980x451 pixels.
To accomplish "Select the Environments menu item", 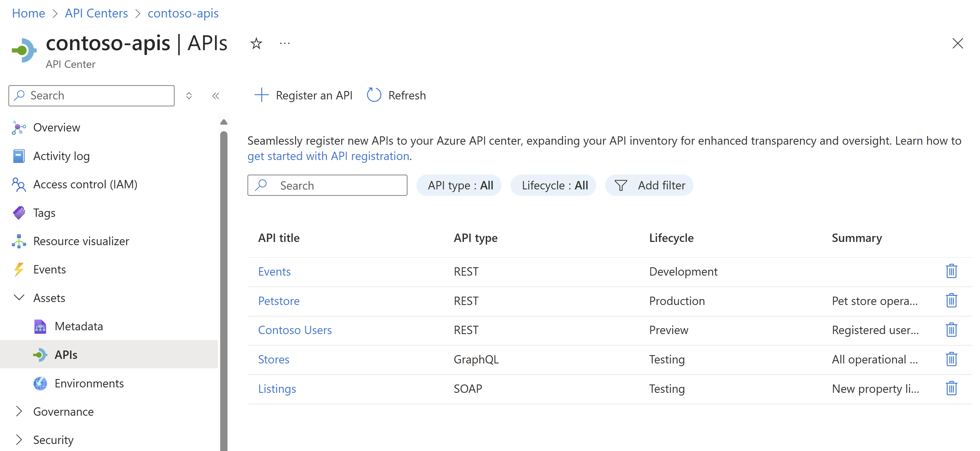I will click(89, 383).
